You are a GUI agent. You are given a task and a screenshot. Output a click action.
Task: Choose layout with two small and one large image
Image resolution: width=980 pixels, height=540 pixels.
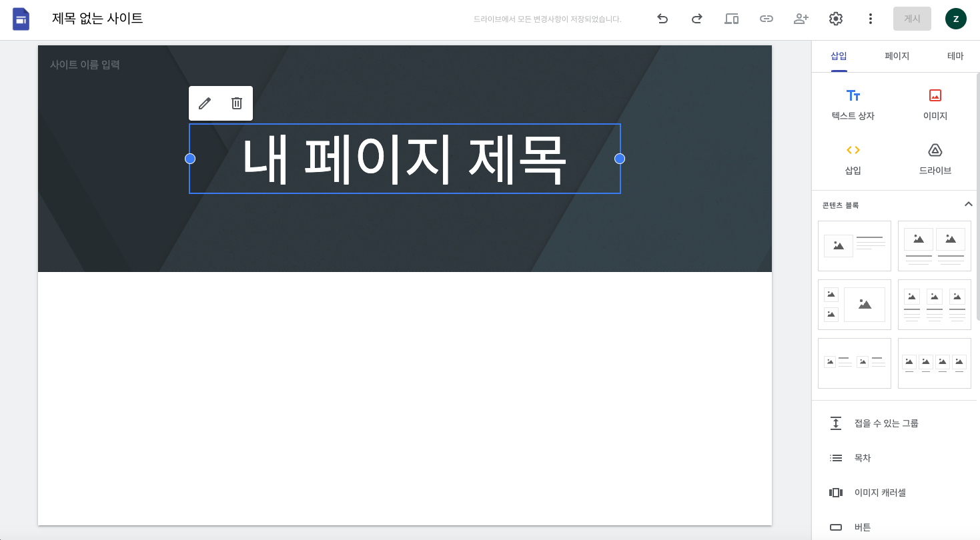click(855, 305)
